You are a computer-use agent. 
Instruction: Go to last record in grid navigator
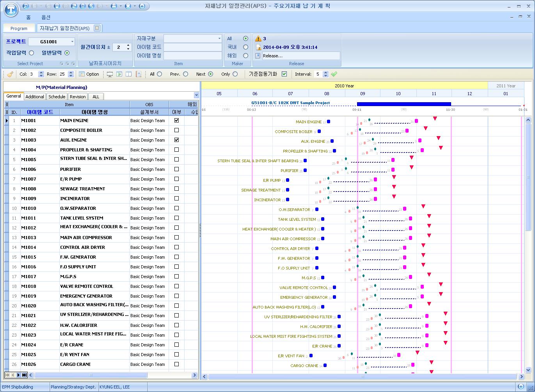click(24, 375)
